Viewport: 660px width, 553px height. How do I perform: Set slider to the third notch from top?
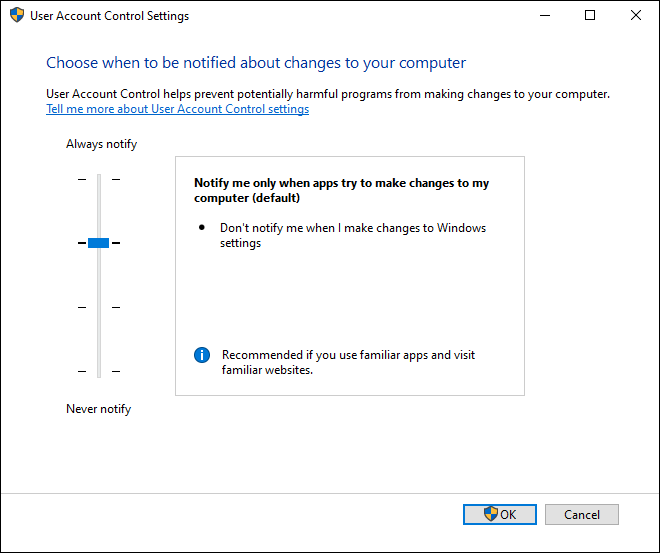tap(99, 308)
